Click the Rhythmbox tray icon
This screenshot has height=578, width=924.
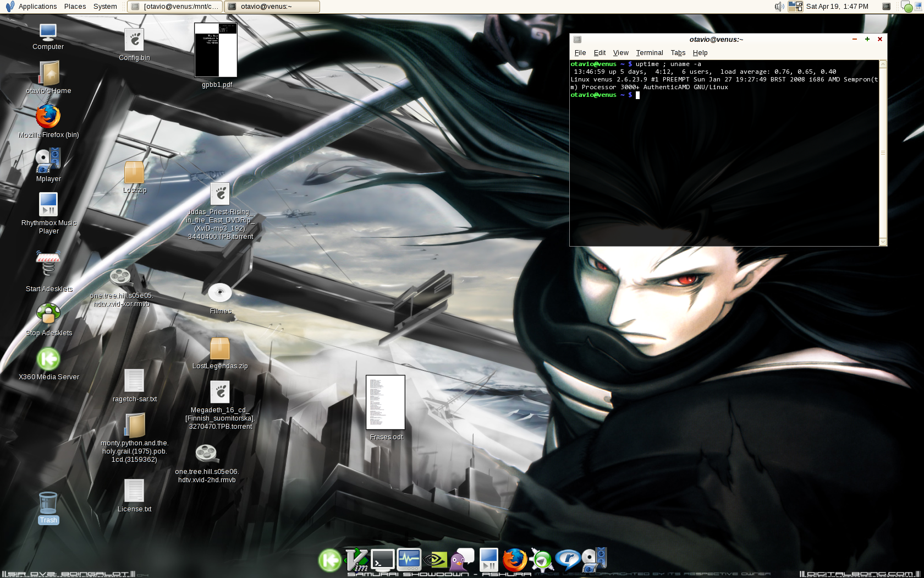pos(919,7)
